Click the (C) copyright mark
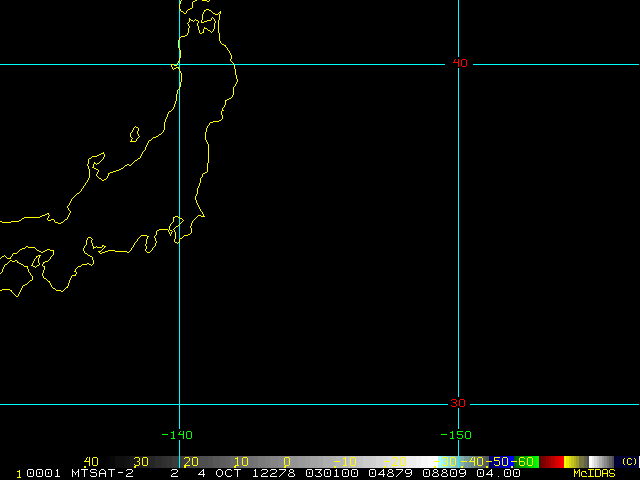Image resolution: width=640 pixels, height=480 pixels. (629, 461)
